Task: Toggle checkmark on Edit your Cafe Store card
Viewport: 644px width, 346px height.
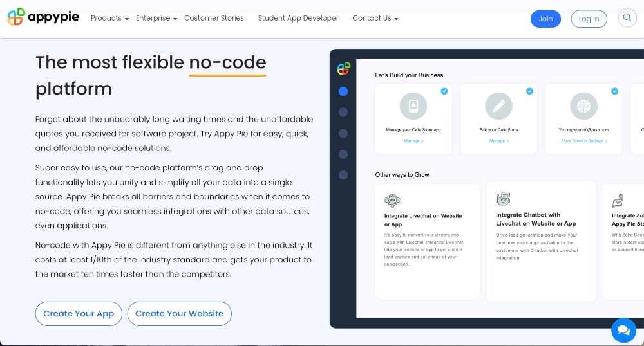Action: (x=529, y=91)
